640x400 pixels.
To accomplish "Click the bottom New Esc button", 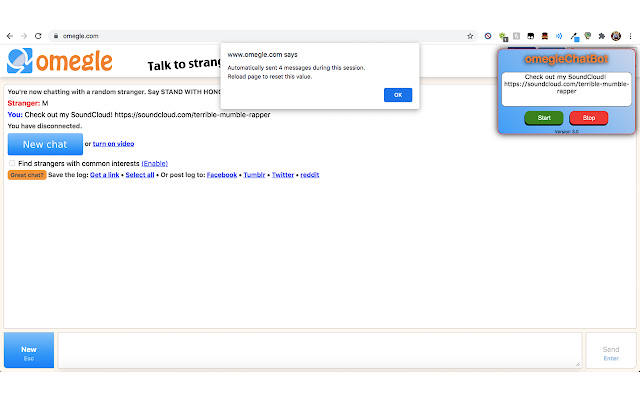I will 29,350.
